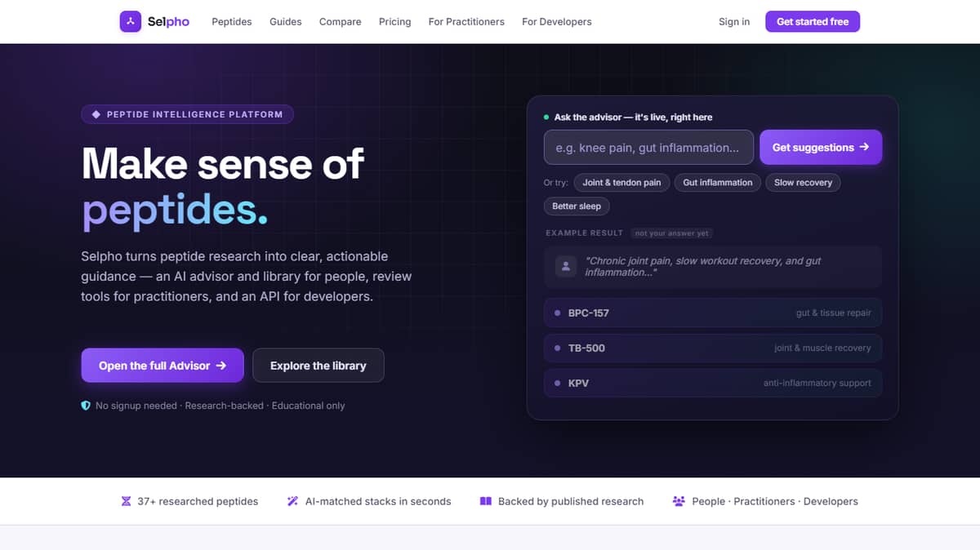
Task: Focus the advisor symptom input field
Action: [x=648, y=148]
